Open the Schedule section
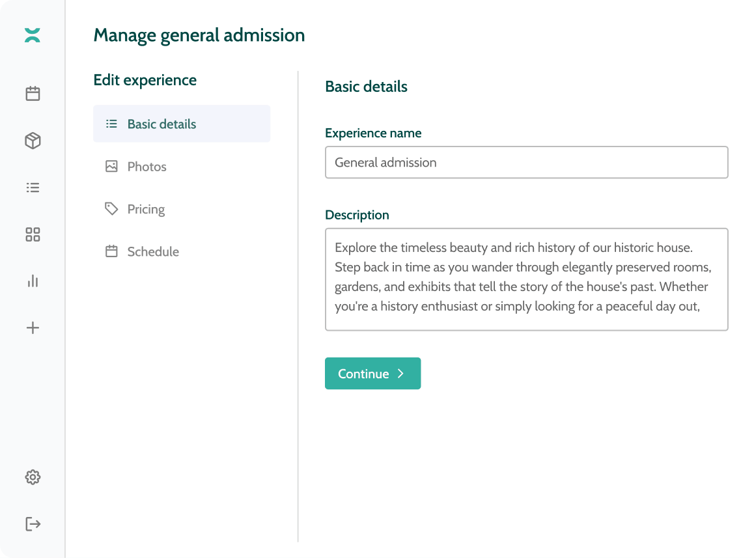 pyautogui.click(x=153, y=251)
